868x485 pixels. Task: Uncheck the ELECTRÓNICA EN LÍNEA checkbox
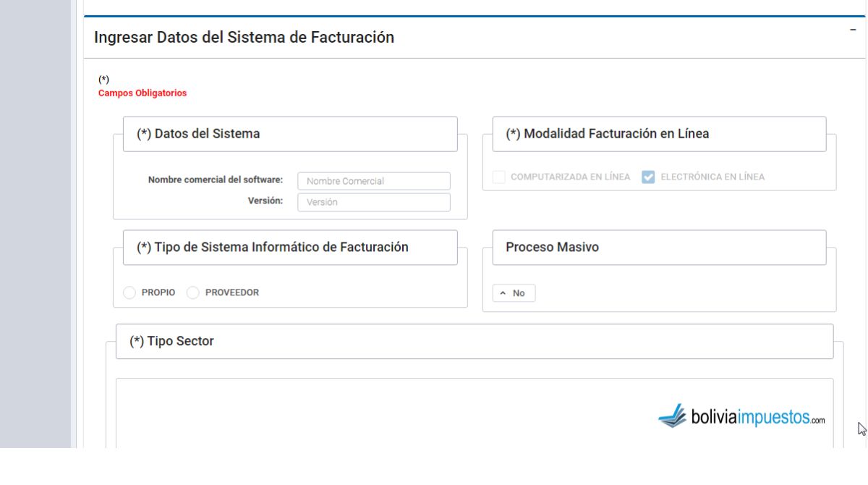tap(649, 177)
